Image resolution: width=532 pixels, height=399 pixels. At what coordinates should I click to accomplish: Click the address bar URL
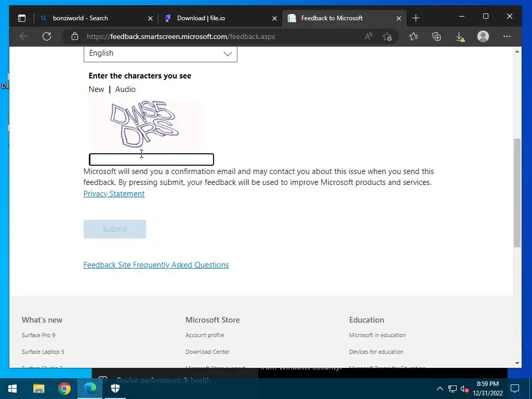click(x=181, y=36)
